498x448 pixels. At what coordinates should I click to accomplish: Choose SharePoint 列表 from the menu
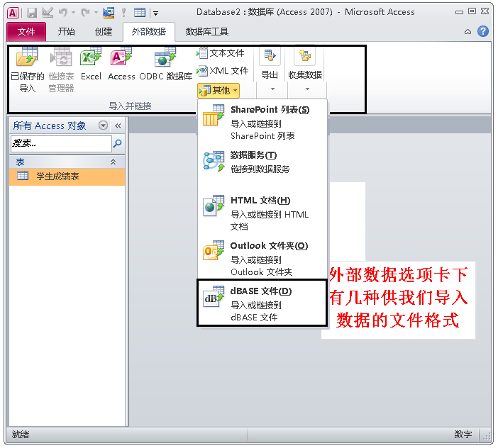[x=262, y=122]
